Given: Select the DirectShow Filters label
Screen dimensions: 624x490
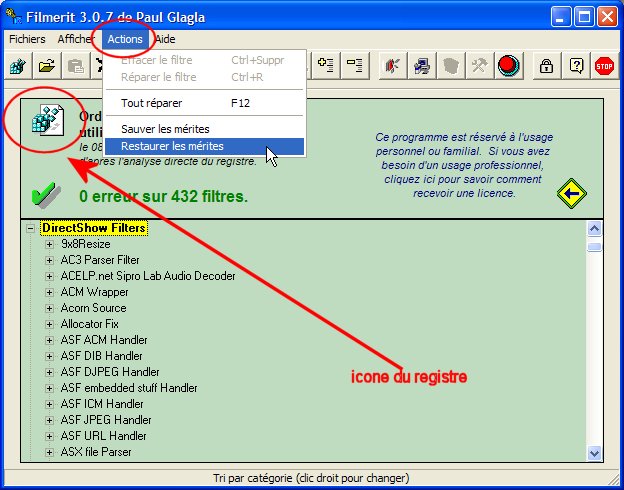Looking at the screenshot, I should point(94,228).
